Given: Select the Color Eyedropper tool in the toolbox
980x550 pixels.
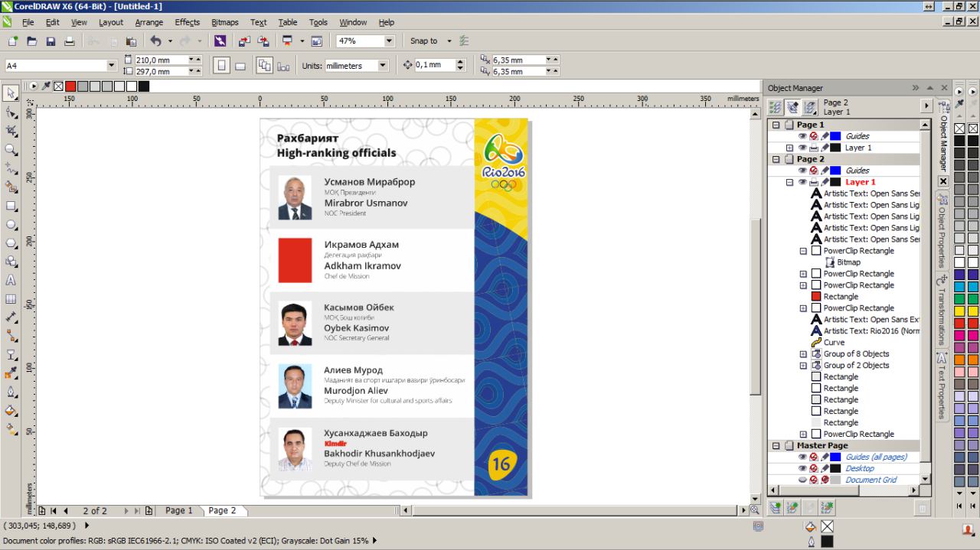Looking at the screenshot, I should 11,373.
